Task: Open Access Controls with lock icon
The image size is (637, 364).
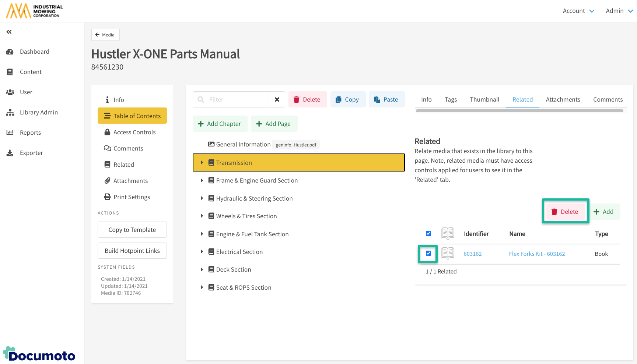Action: pyautogui.click(x=134, y=132)
